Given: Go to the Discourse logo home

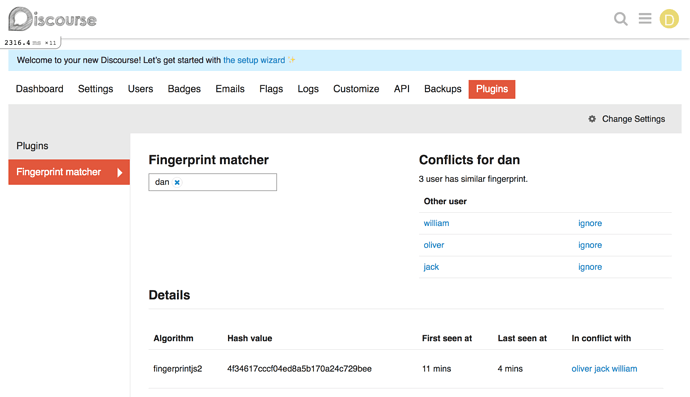Looking at the screenshot, I should click(x=52, y=19).
